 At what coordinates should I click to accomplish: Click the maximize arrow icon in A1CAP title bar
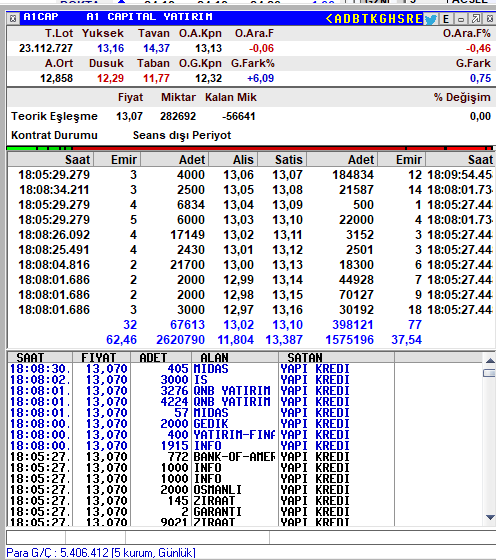point(476,19)
